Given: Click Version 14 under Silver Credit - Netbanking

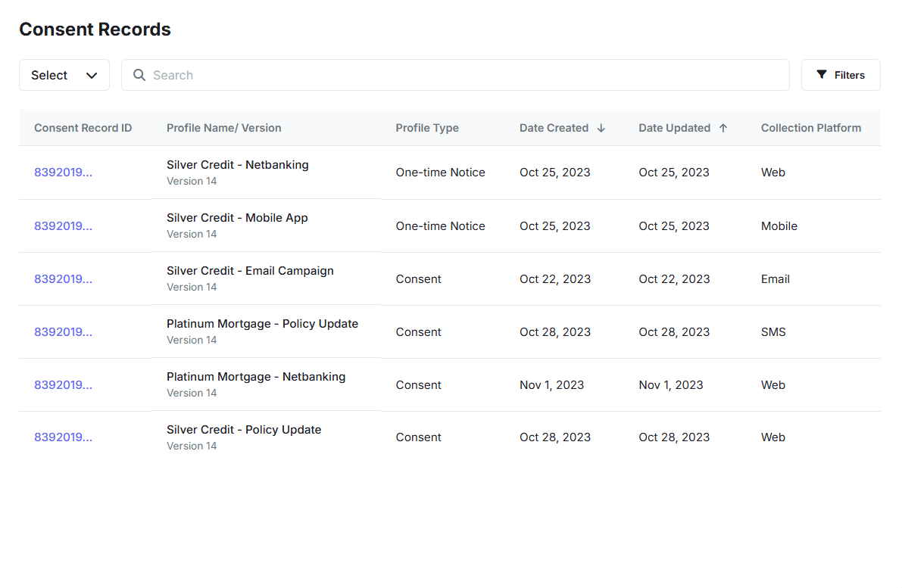Looking at the screenshot, I should [x=192, y=181].
